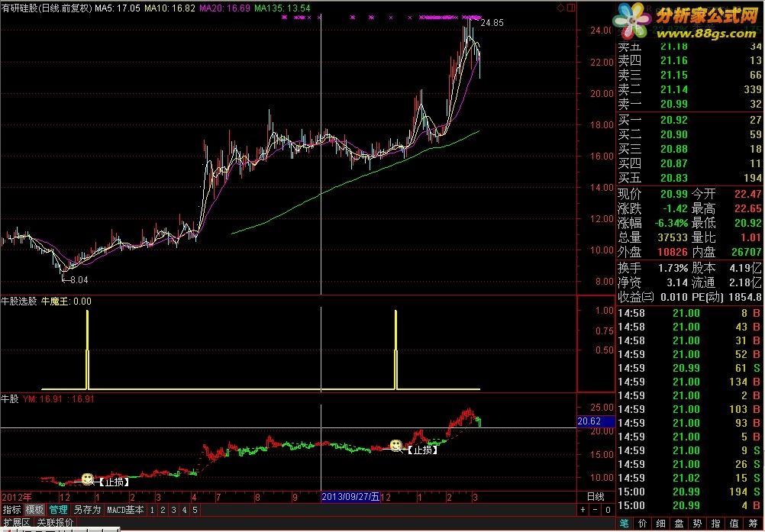Switch to the 筹 tab
765x532 pixels.
tap(752, 524)
